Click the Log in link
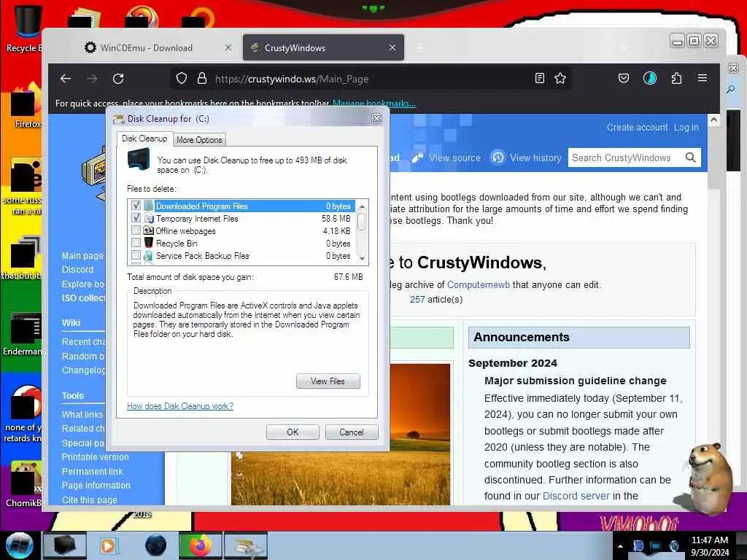The width and height of the screenshot is (747, 560). point(686,127)
